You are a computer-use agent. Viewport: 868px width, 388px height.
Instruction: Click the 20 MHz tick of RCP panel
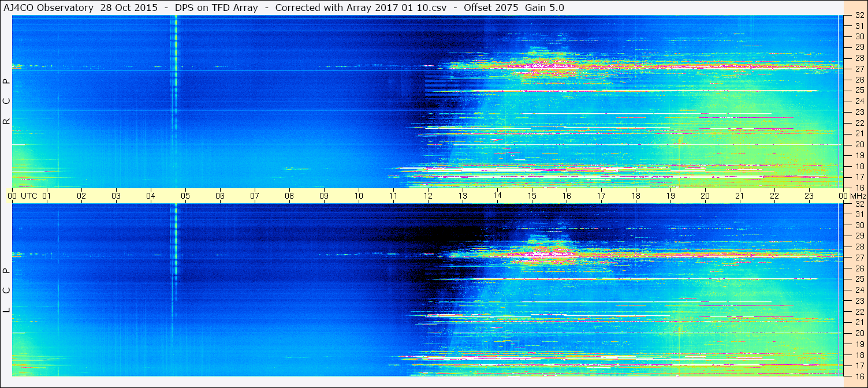click(x=859, y=144)
